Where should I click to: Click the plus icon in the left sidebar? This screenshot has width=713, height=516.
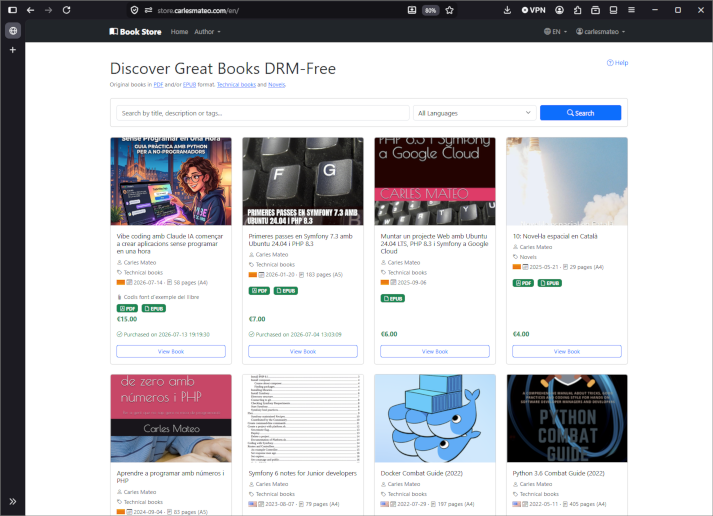[13, 50]
